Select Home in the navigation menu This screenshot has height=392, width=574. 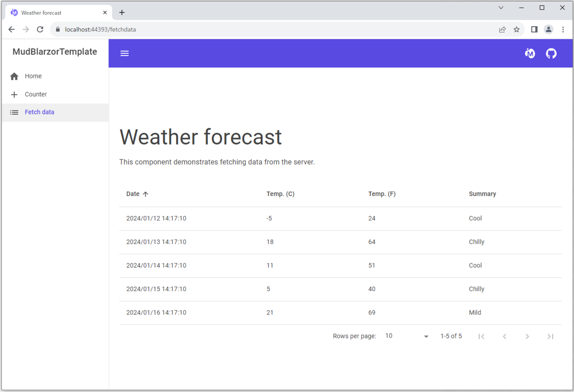[55, 76]
